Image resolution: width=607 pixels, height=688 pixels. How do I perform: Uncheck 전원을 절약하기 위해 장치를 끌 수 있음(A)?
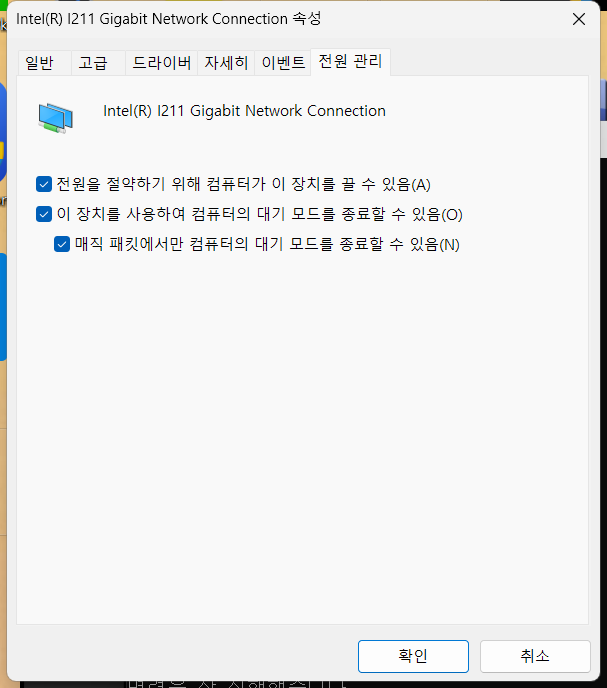(x=44, y=184)
